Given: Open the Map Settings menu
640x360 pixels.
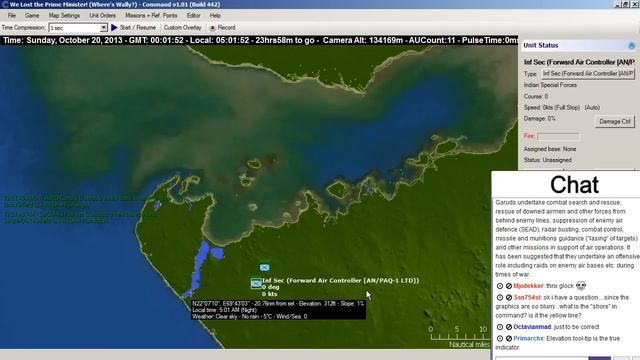Looking at the screenshot, I should (x=64, y=16).
